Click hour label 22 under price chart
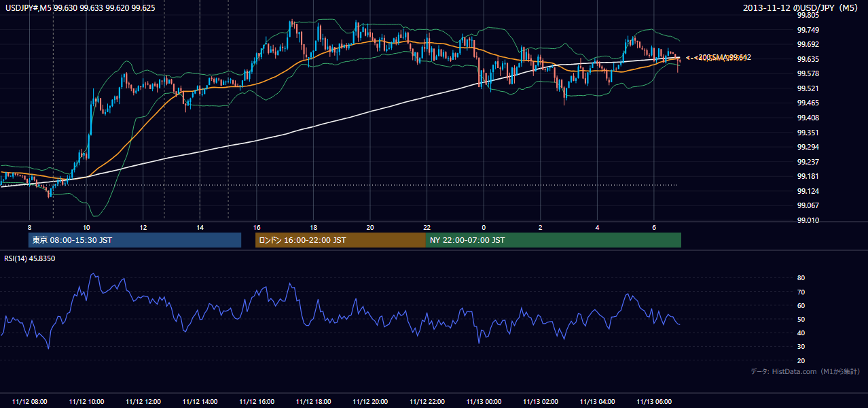 click(x=427, y=227)
